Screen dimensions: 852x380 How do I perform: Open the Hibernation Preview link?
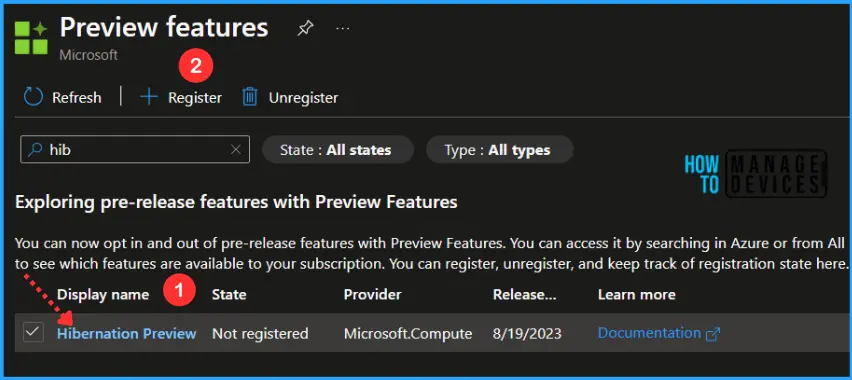pos(127,333)
